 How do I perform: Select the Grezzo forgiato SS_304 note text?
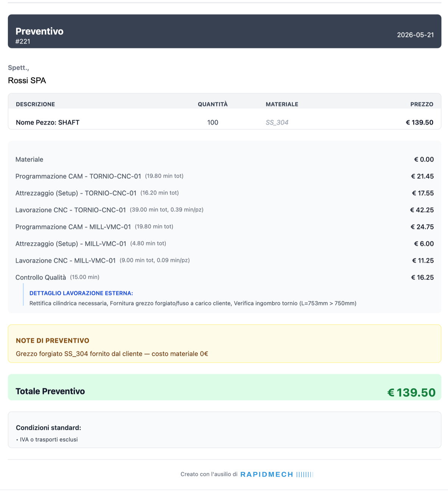pyautogui.click(x=112, y=354)
